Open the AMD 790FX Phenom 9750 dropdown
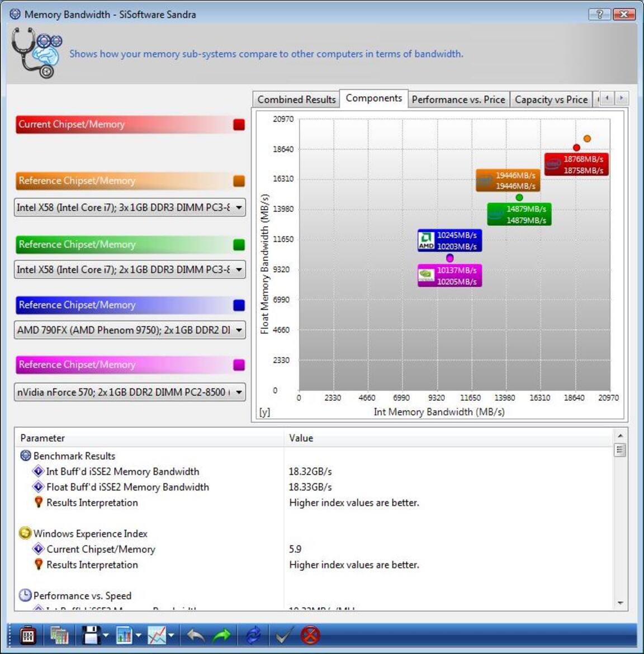The image size is (644, 654). coord(130,330)
